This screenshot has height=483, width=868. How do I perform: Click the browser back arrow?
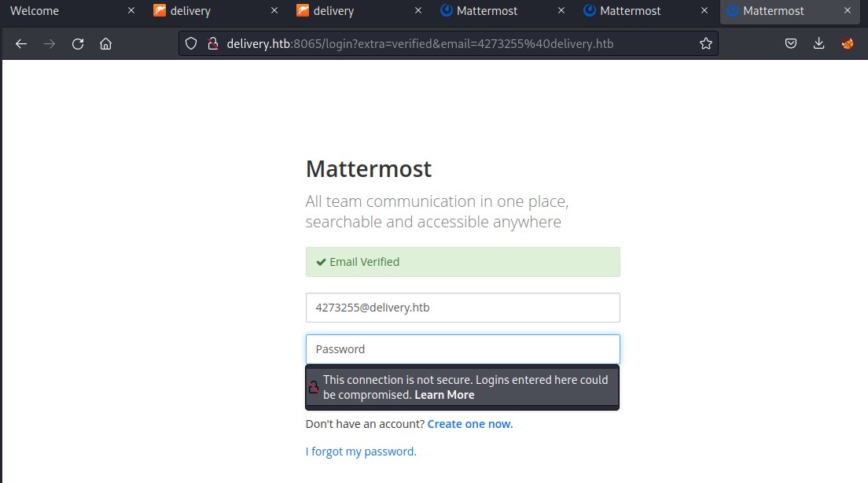click(x=21, y=44)
